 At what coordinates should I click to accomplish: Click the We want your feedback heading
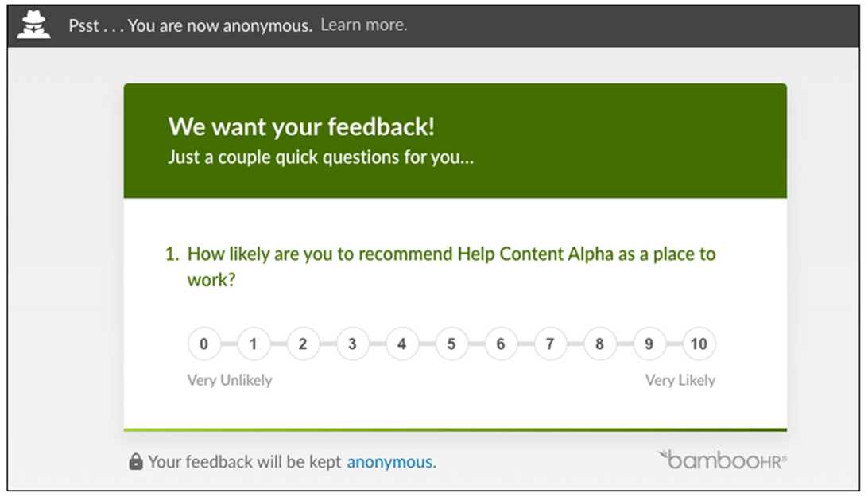pyautogui.click(x=301, y=127)
